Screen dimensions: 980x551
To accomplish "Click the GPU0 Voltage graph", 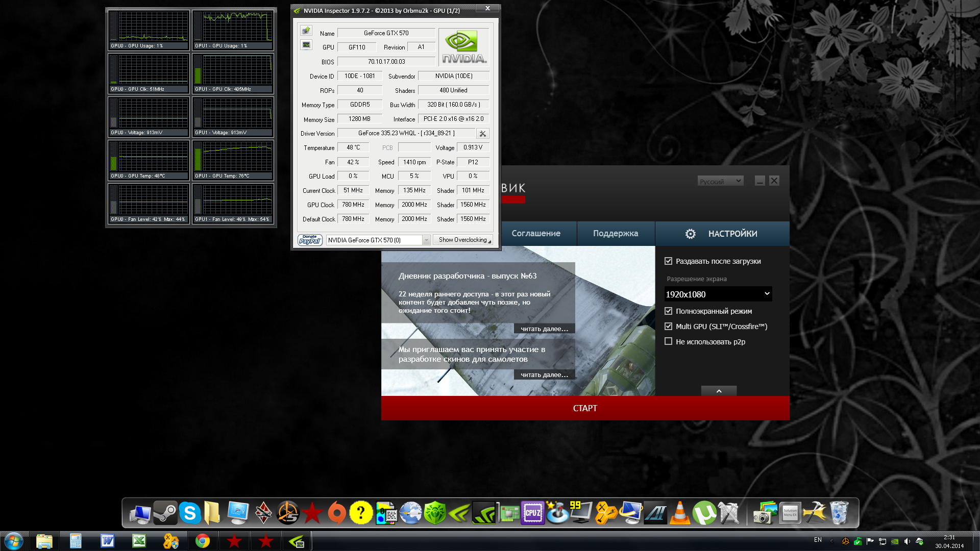I will pyautogui.click(x=149, y=117).
